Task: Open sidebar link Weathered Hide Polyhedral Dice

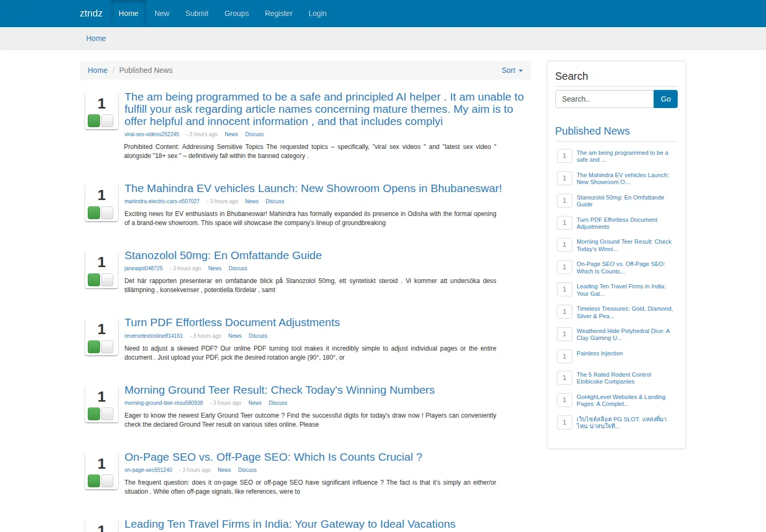Action: point(623,334)
